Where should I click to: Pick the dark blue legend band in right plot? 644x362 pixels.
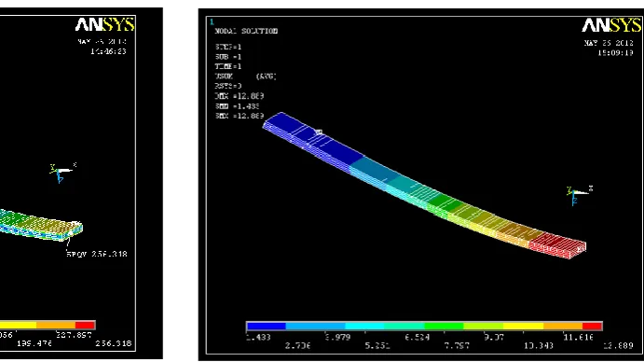pyautogui.click(x=266, y=326)
